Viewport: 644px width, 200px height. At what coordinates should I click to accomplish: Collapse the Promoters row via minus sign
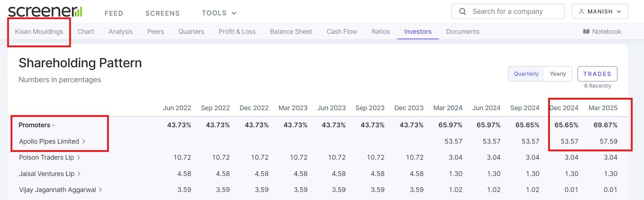point(53,125)
